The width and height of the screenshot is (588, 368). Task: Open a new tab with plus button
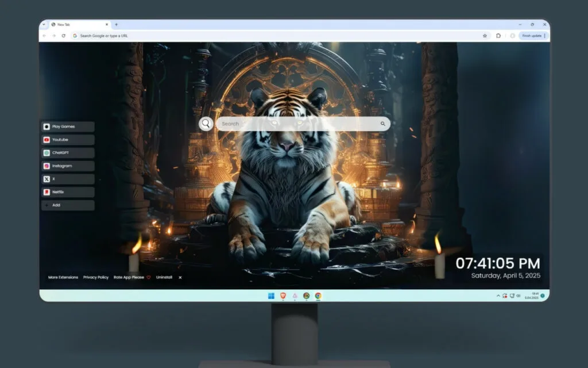click(x=116, y=24)
